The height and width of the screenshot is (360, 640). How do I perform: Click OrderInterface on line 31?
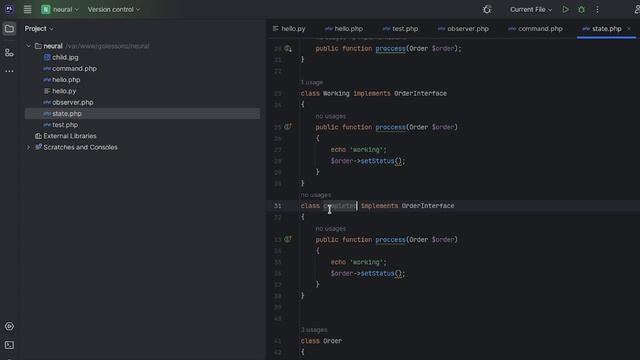(x=428, y=206)
